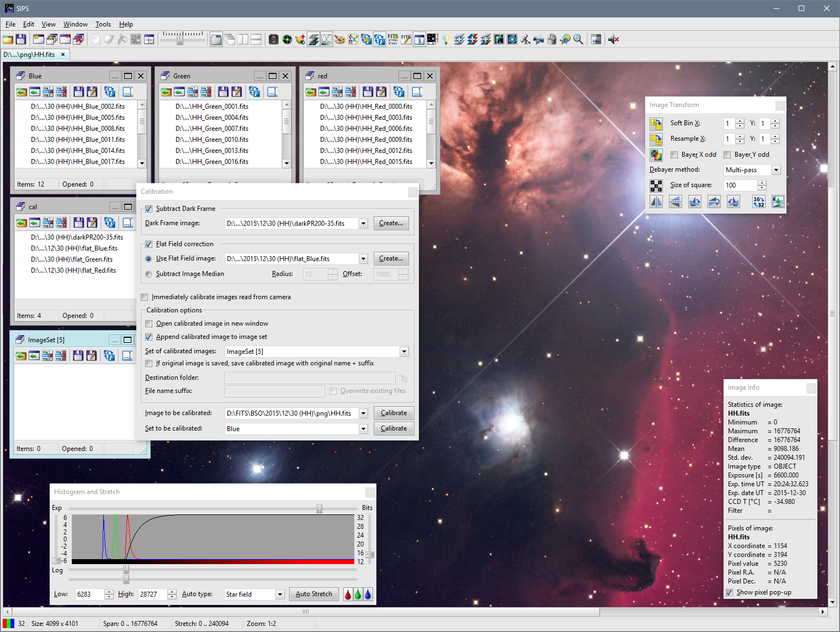
Task: Flip image horizontally using the mirror icon
Action: [656, 202]
